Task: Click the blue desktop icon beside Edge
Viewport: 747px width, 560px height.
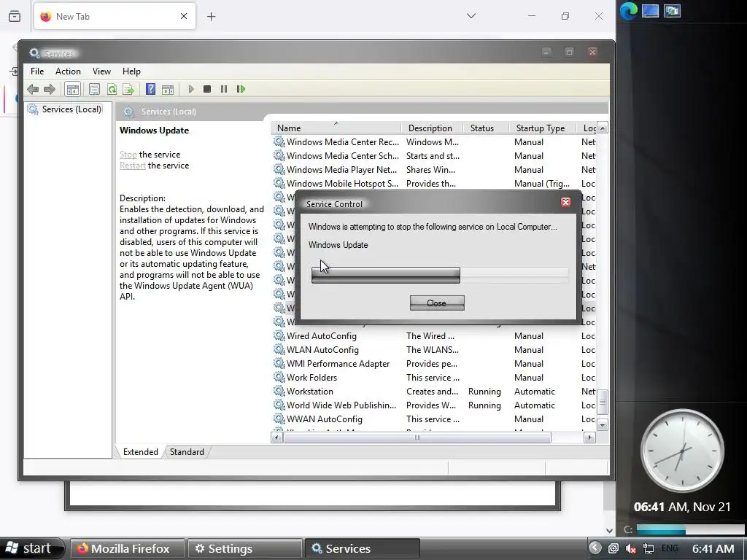Action: 650,10
